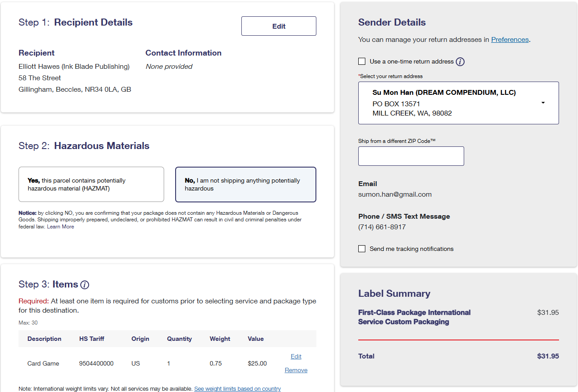Click Edit button for Recipient Details
Screen dimensions: 578x392
278,26
